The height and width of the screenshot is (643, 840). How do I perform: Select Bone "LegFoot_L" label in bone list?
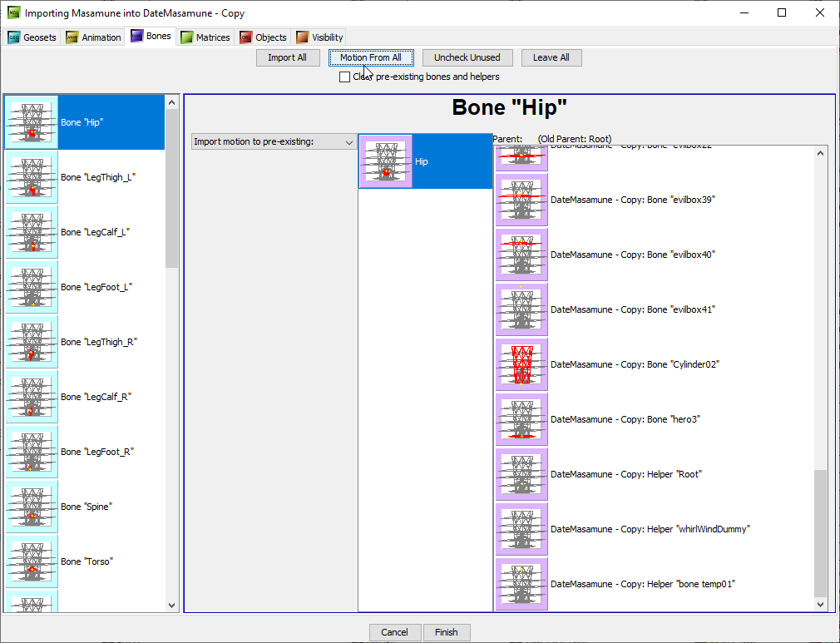[x=96, y=287]
